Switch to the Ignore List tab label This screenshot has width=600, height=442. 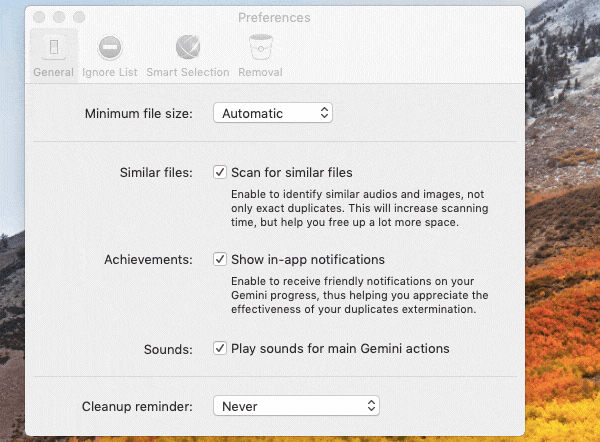110,72
